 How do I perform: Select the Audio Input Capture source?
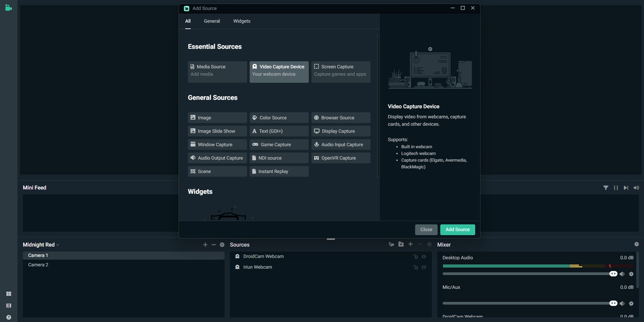(x=341, y=145)
